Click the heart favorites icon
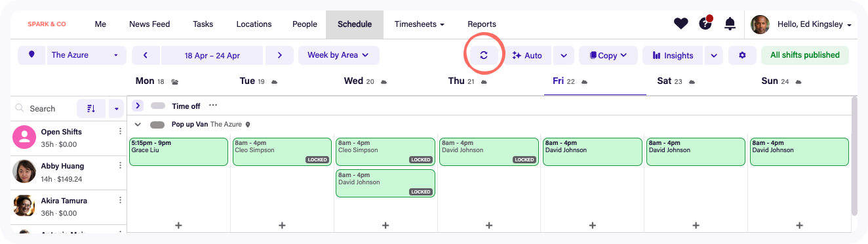The image size is (868, 244). click(681, 24)
